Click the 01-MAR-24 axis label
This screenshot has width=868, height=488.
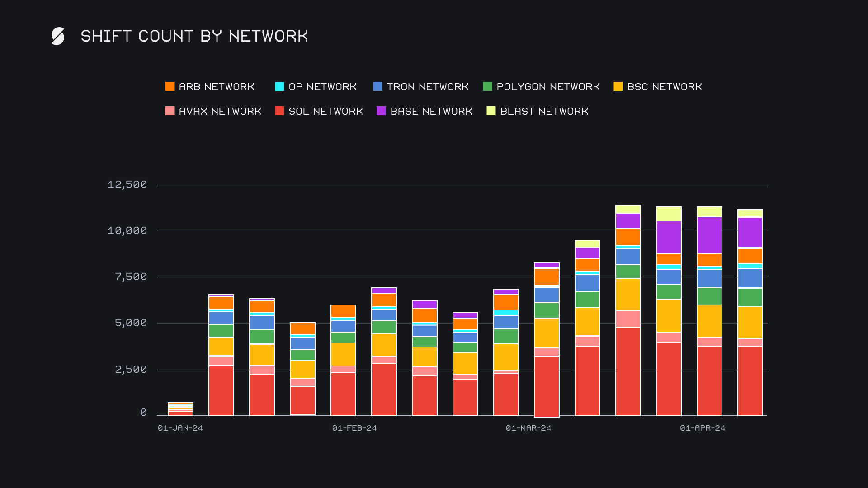coord(528,428)
